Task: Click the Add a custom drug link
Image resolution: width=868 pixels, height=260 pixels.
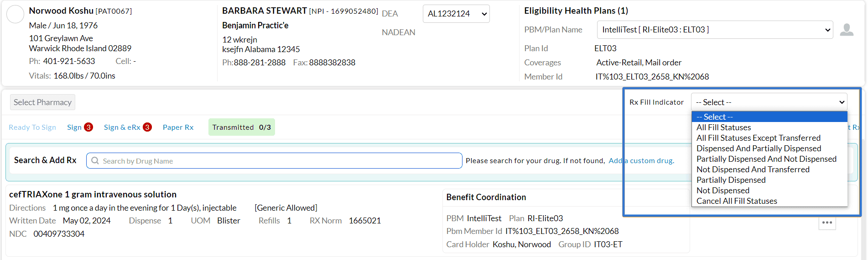Action: (x=641, y=161)
